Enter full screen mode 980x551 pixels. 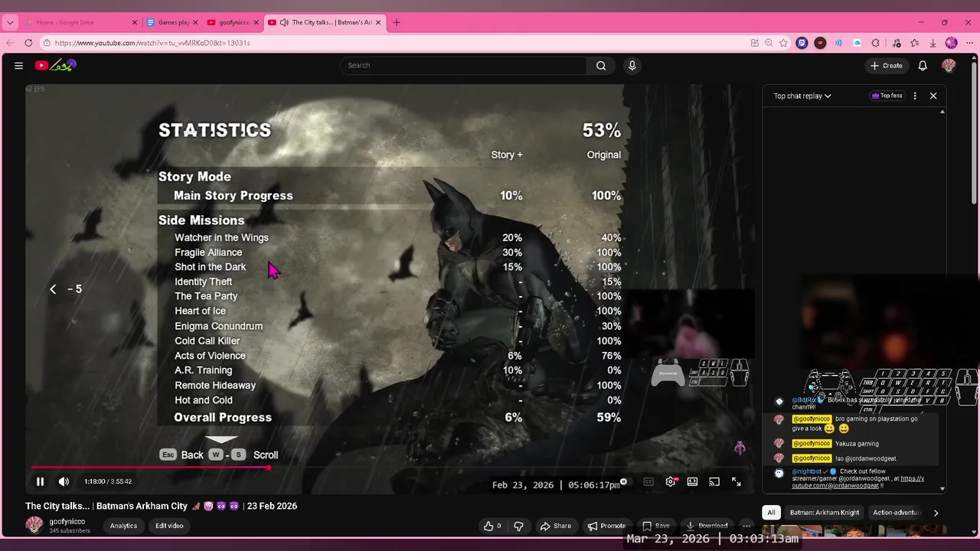(736, 481)
